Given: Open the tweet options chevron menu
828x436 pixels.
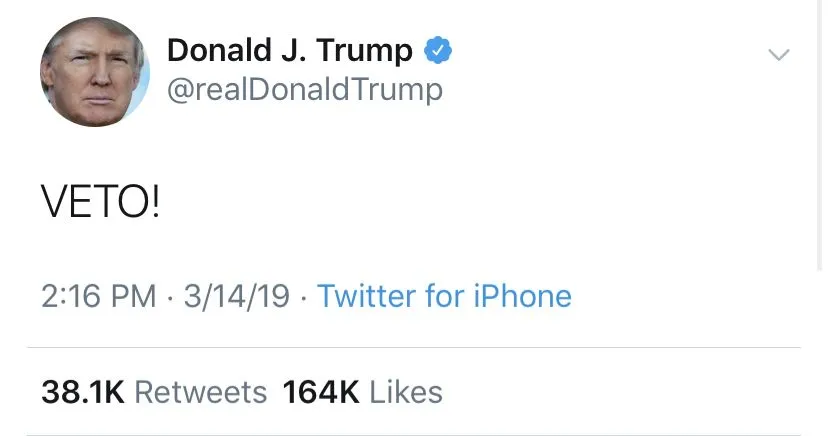Looking at the screenshot, I should [x=778, y=54].
